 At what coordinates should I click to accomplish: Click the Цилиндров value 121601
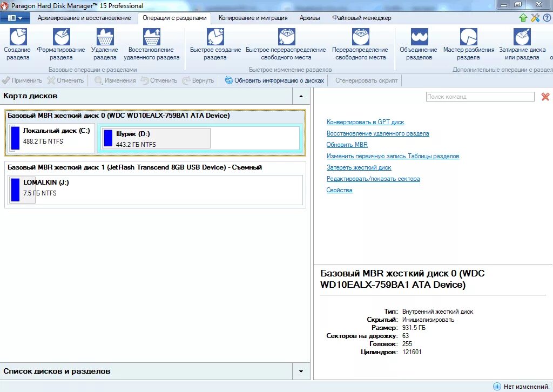coord(412,352)
